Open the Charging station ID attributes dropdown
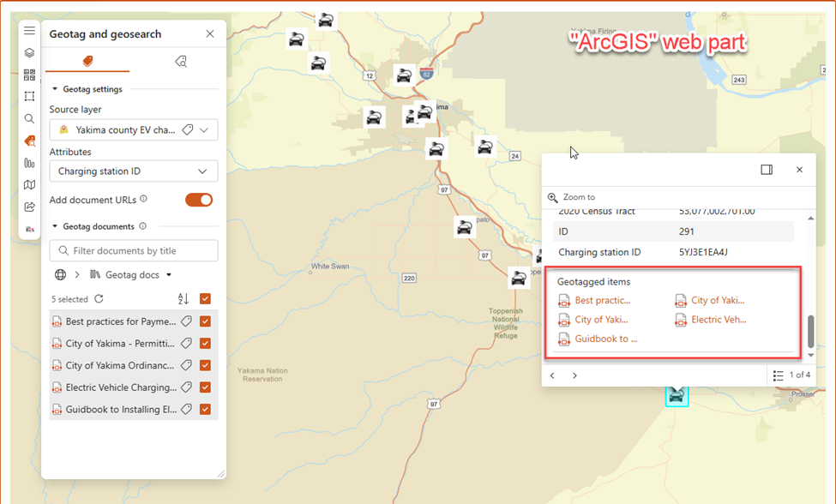 (x=133, y=171)
